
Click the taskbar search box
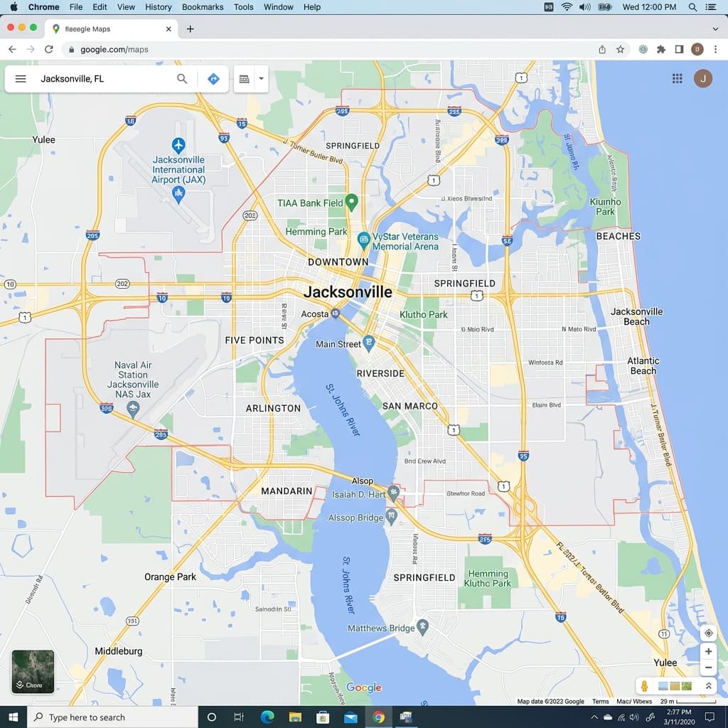point(113,717)
